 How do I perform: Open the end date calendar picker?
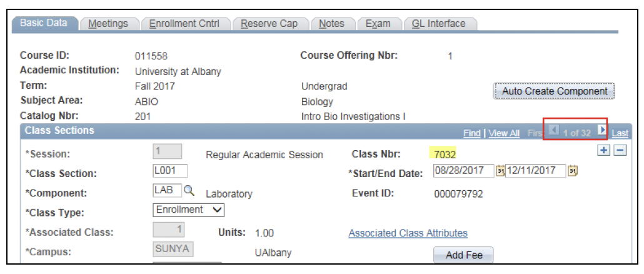pos(573,170)
